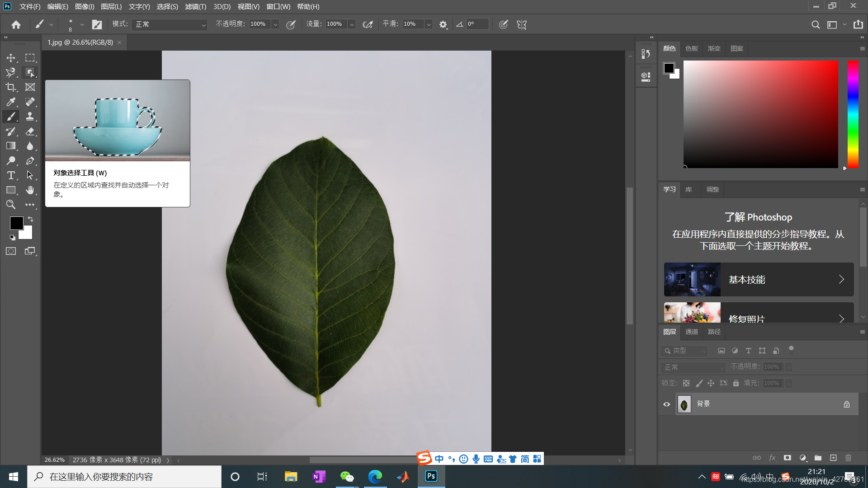Select the Zoom tool in toolbar
This screenshot has width=868, height=488.
11,205
